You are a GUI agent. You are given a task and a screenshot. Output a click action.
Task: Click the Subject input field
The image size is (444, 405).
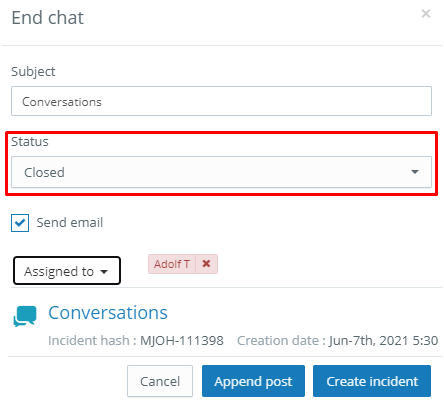click(x=221, y=101)
